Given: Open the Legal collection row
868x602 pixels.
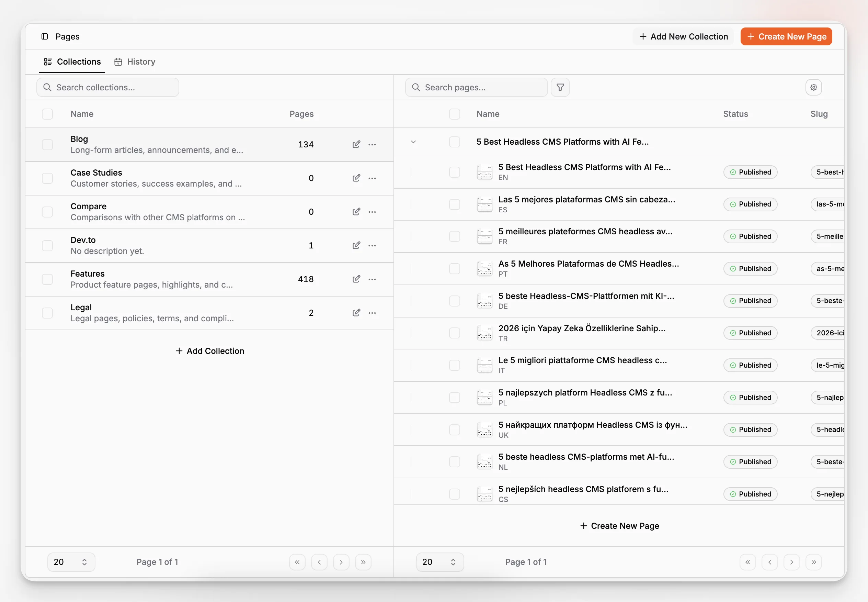Looking at the screenshot, I should pyautogui.click(x=209, y=313).
